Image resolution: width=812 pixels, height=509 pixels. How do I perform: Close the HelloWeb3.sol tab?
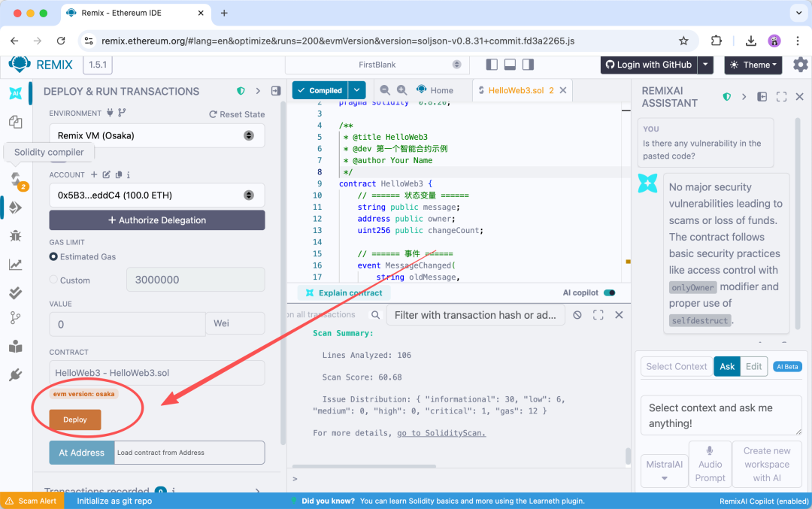click(563, 90)
